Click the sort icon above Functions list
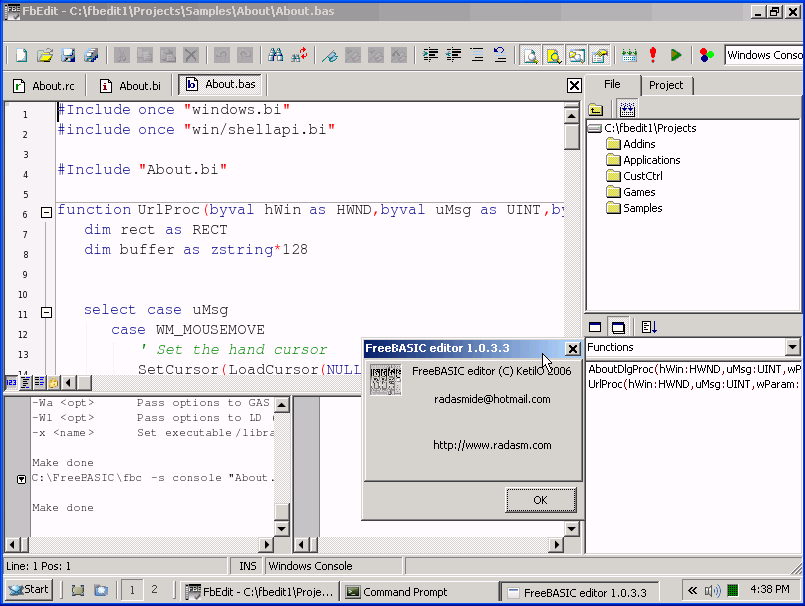805x606 pixels. click(649, 327)
